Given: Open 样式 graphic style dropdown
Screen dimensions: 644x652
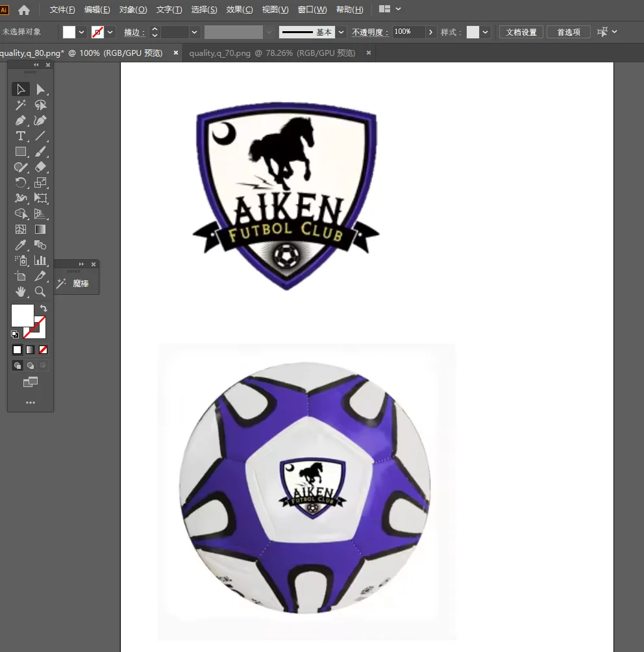Looking at the screenshot, I should tap(485, 32).
